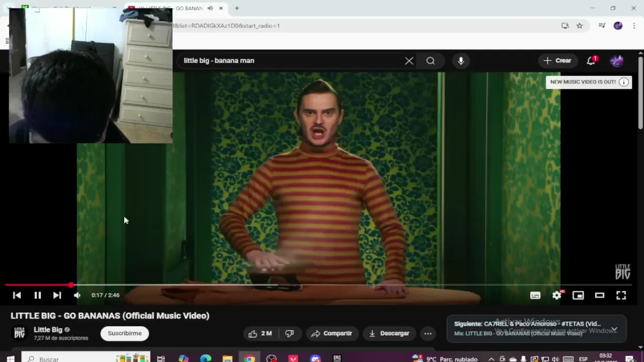Show hidden system tray icons

(x=491, y=359)
